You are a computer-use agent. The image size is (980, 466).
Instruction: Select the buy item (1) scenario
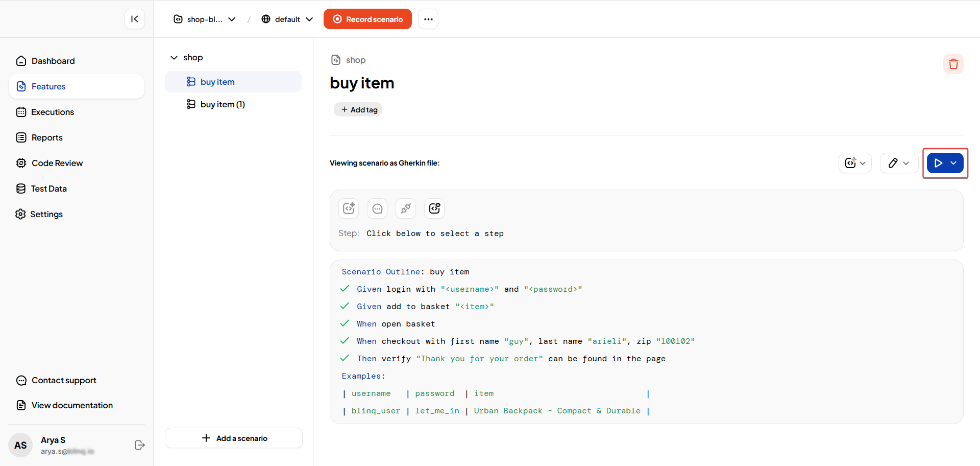click(x=223, y=104)
